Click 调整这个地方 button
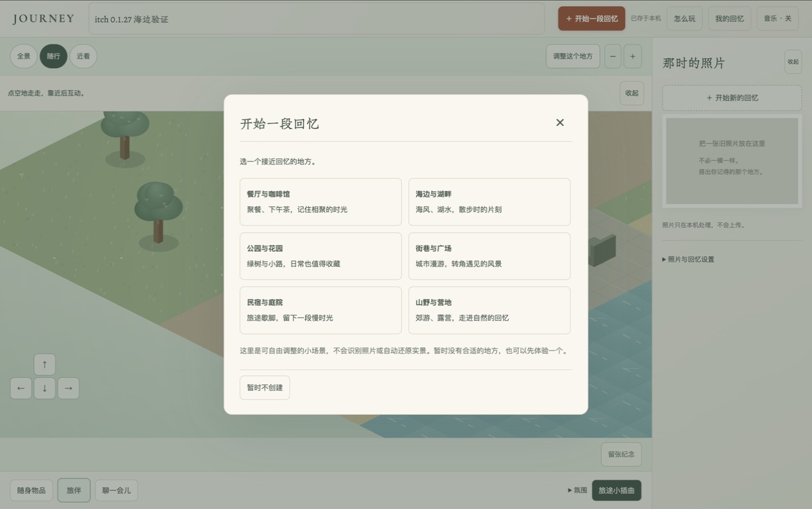 click(x=573, y=56)
